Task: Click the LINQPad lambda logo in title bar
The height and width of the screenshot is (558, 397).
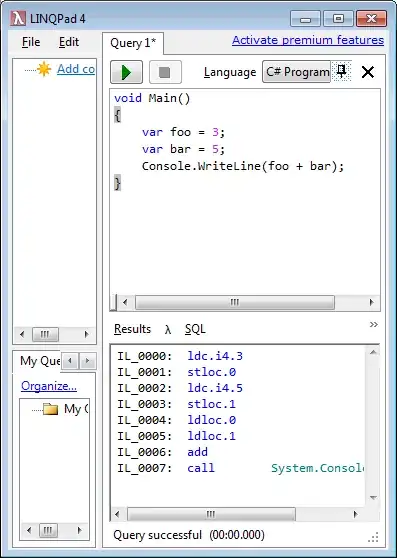Action: point(18,18)
